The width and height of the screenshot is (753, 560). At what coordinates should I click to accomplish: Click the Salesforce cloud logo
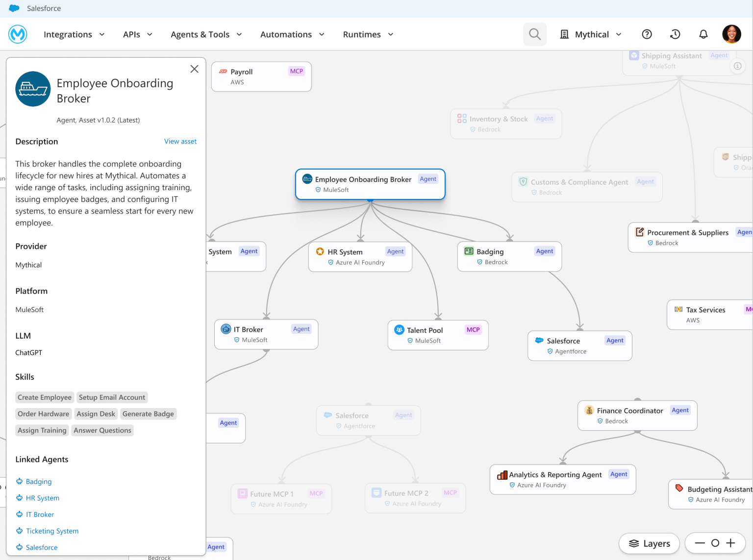click(x=14, y=8)
